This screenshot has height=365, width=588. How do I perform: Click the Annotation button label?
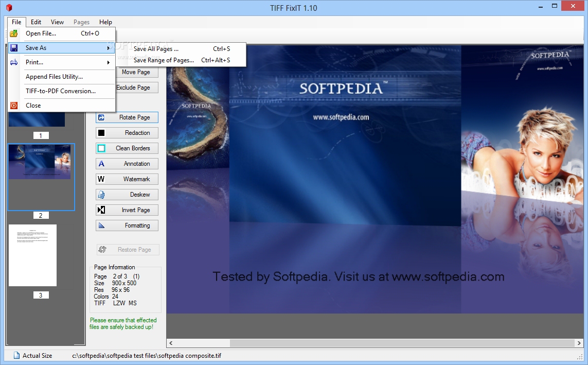coord(137,164)
